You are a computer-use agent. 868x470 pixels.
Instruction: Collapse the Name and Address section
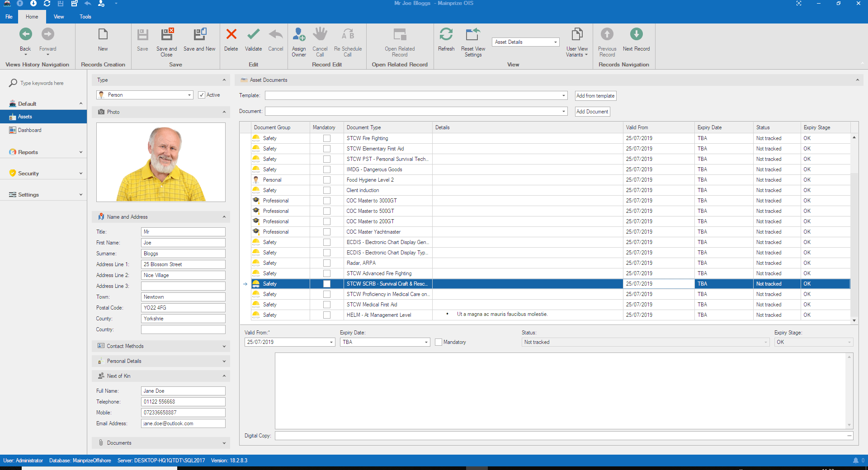tap(224, 217)
